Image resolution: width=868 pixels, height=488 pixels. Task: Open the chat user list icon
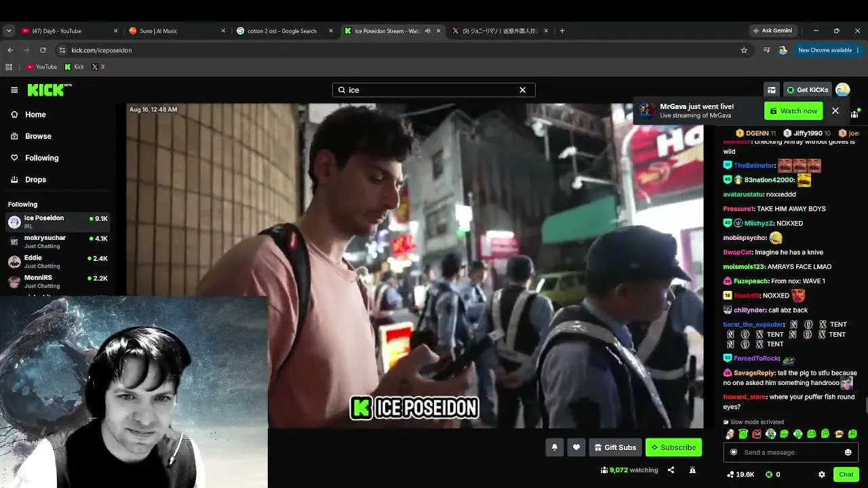point(854,114)
